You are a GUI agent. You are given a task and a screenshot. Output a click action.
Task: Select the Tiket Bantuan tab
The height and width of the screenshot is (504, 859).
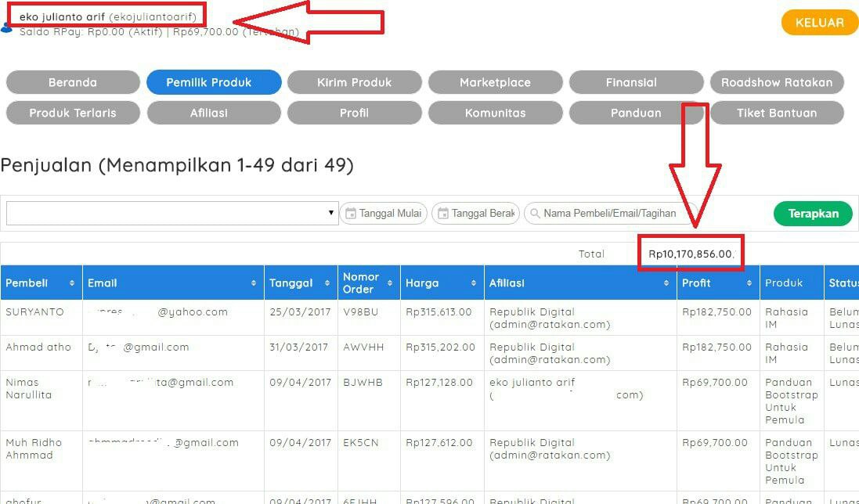click(777, 113)
